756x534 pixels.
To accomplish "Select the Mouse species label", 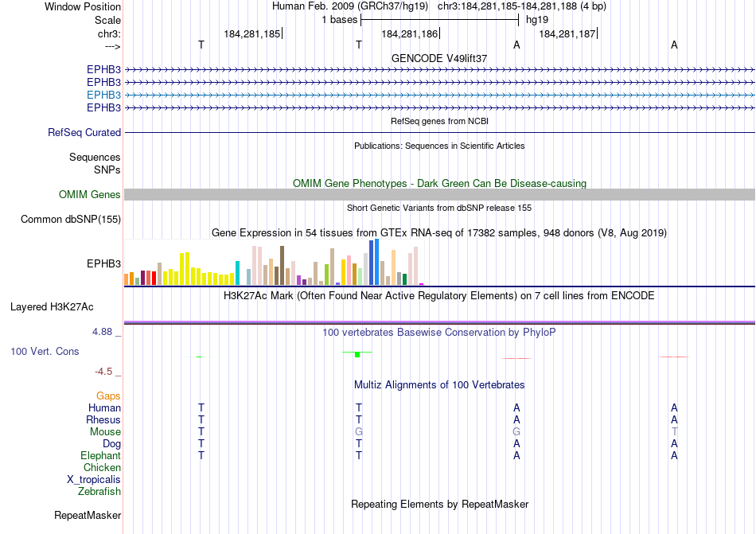I will (105, 432).
